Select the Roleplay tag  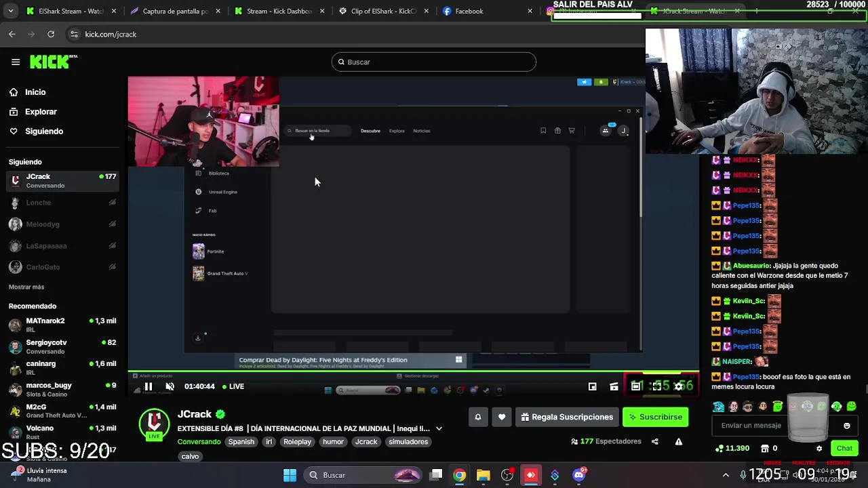297,442
